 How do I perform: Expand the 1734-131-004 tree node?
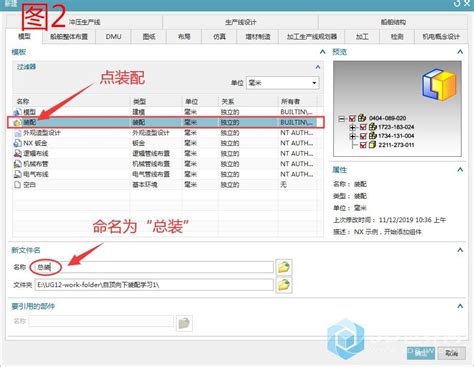pyautogui.click(x=352, y=136)
